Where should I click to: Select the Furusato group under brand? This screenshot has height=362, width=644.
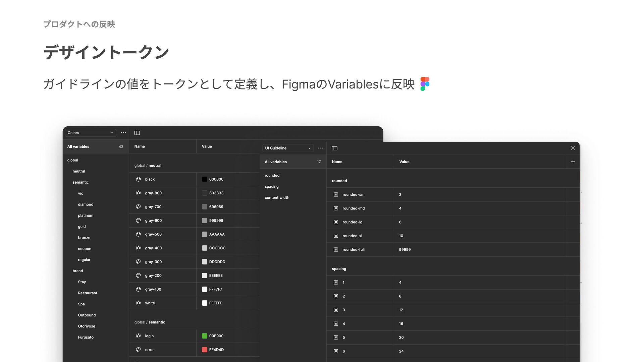(x=86, y=337)
